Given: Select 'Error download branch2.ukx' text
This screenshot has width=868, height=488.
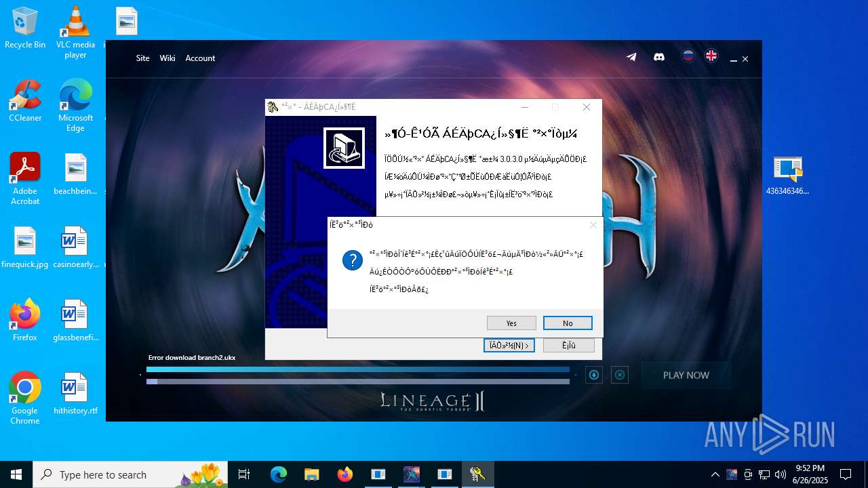Looking at the screenshot, I should (192, 358).
